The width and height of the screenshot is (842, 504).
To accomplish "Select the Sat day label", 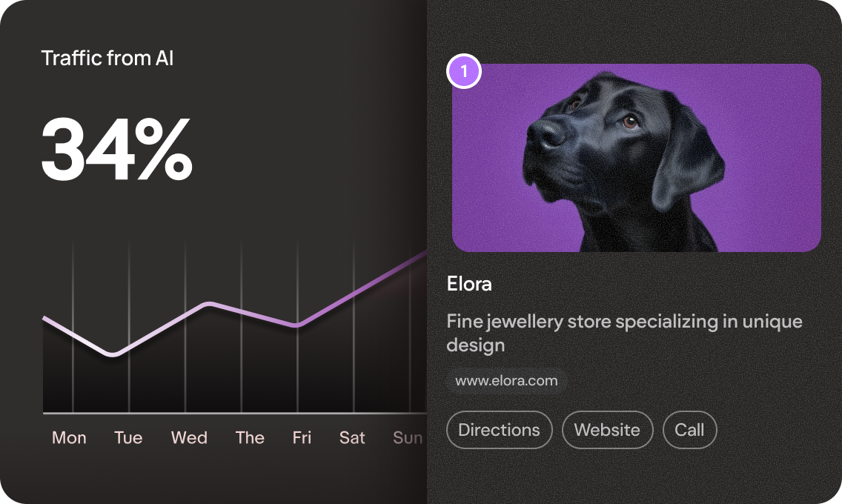I will (352, 438).
